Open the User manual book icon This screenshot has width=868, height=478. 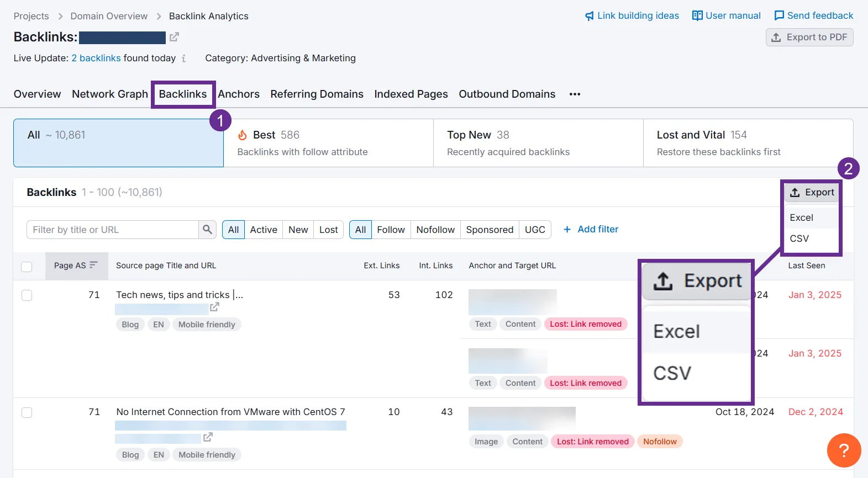coord(697,15)
